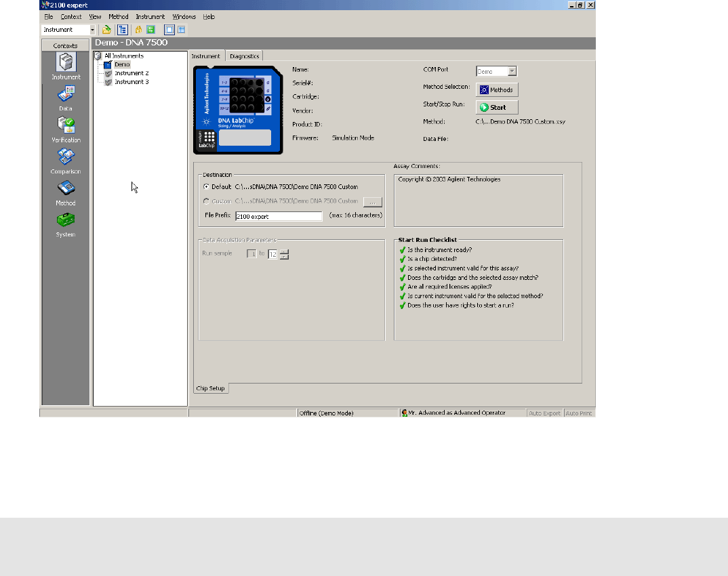Screen dimensions: 728x576
Task: Click the Instrument 3 icon in tree
Action: point(108,82)
